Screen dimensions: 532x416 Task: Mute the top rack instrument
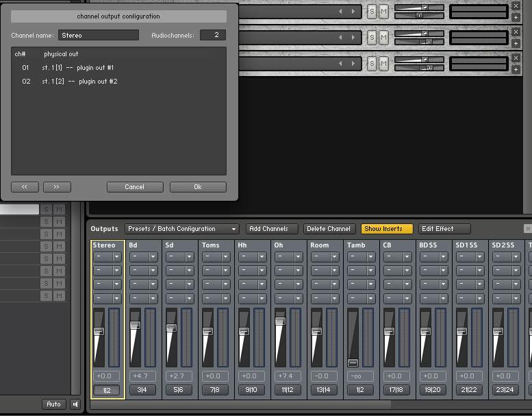click(383, 12)
